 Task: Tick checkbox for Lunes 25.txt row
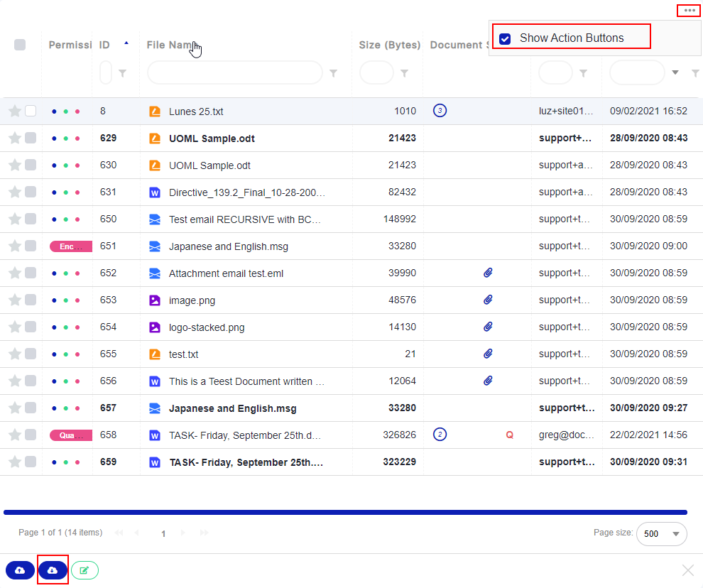click(x=31, y=111)
